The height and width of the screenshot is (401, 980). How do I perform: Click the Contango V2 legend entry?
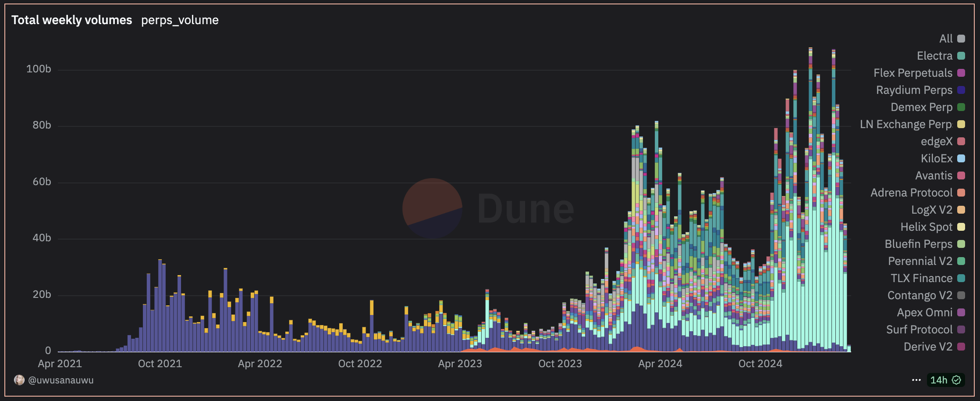[926, 295]
